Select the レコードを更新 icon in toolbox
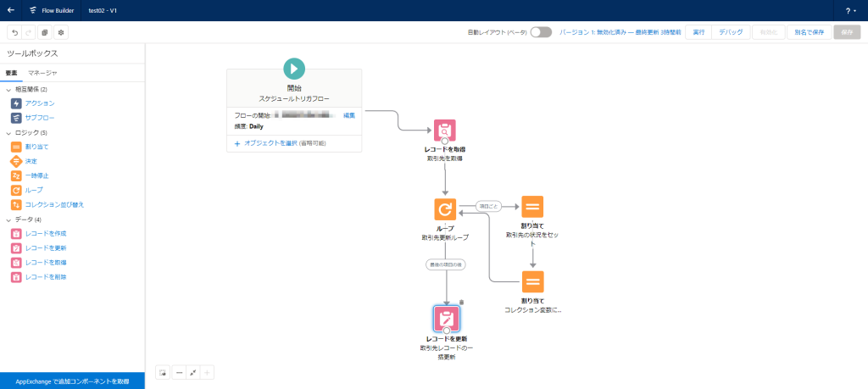Viewport: 868px width, 389px height. tap(16, 248)
